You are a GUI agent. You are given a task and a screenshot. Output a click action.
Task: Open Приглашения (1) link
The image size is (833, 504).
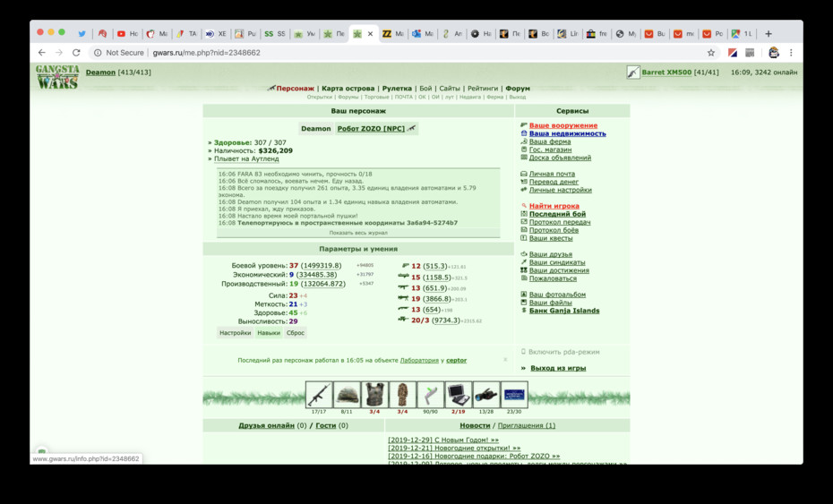(x=527, y=425)
